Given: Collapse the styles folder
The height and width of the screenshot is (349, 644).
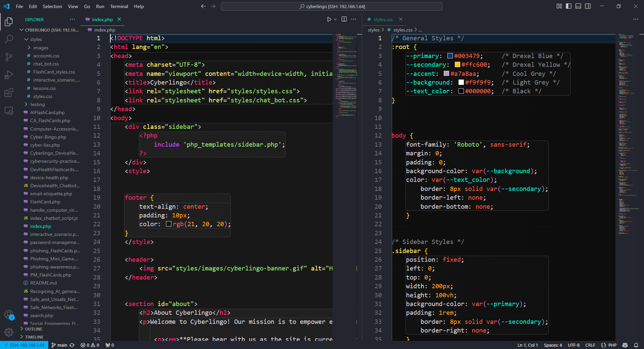Looking at the screenshot, I should [50, 39].
